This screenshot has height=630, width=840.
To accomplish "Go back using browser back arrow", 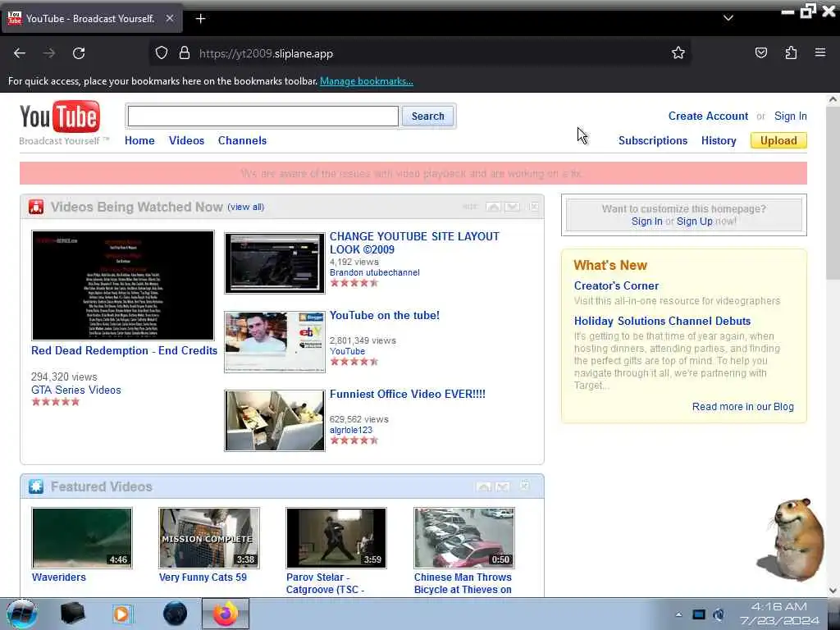I will click(x=20, y=53).
